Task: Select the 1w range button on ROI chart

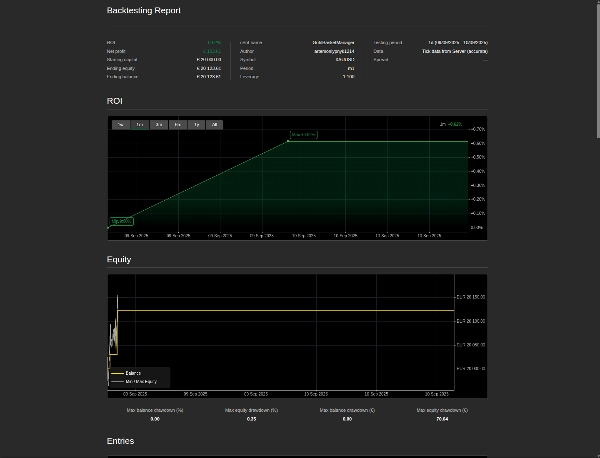Action: (x=121, y=125)
